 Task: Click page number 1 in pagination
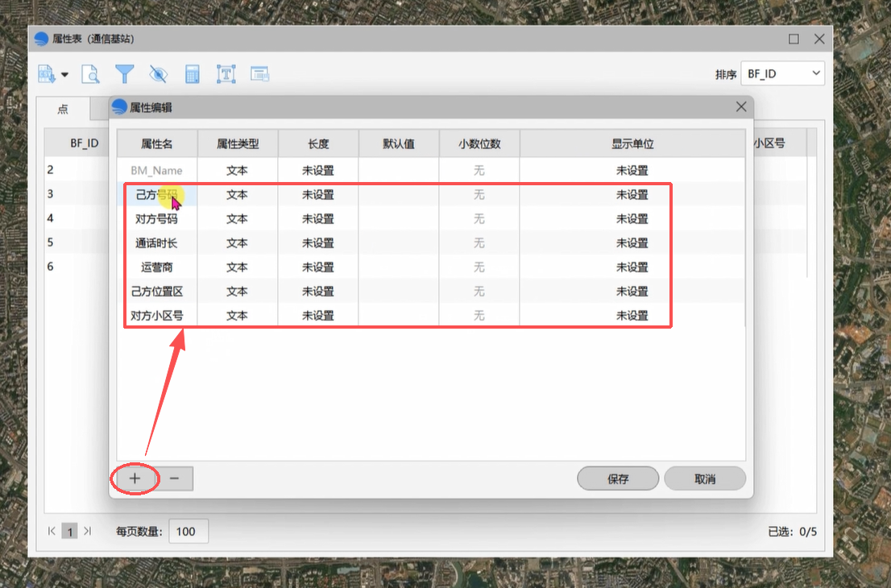pos(69,531)
